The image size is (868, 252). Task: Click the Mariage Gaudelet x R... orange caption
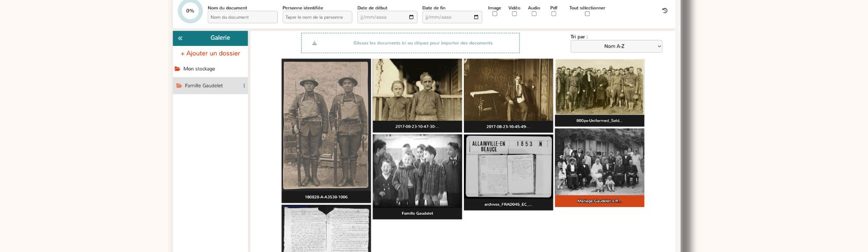[599, 201]
